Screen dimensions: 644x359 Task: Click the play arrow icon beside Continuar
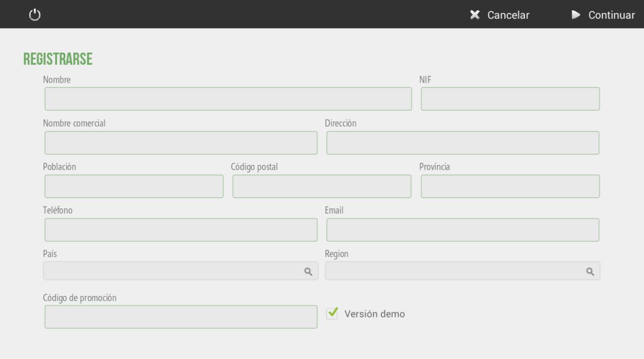tap(576, 15)
